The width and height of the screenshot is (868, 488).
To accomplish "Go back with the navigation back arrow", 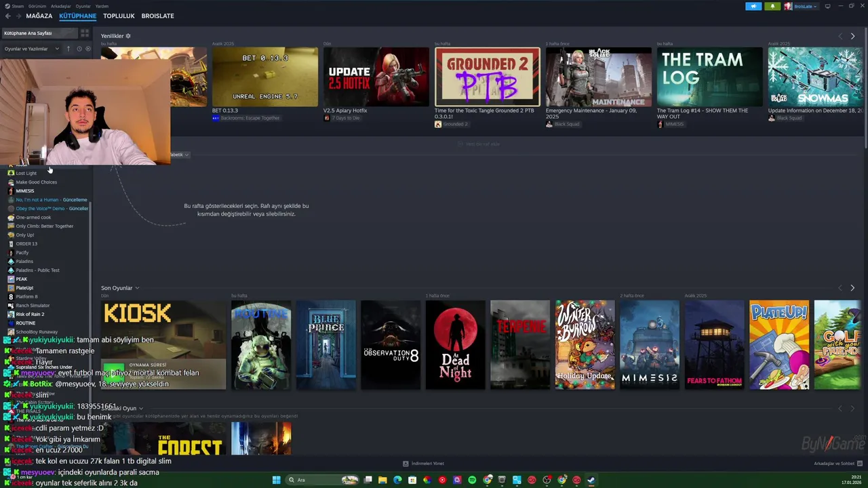I will (8, 16).
